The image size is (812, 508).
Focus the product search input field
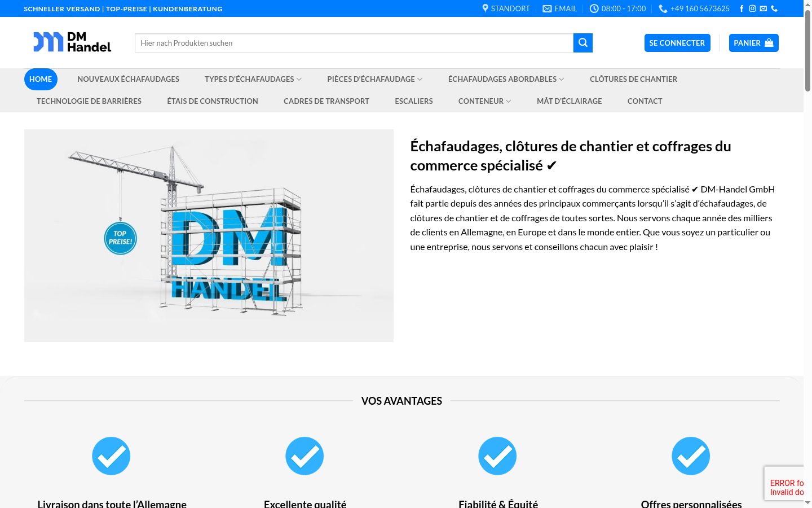(354, 43)
